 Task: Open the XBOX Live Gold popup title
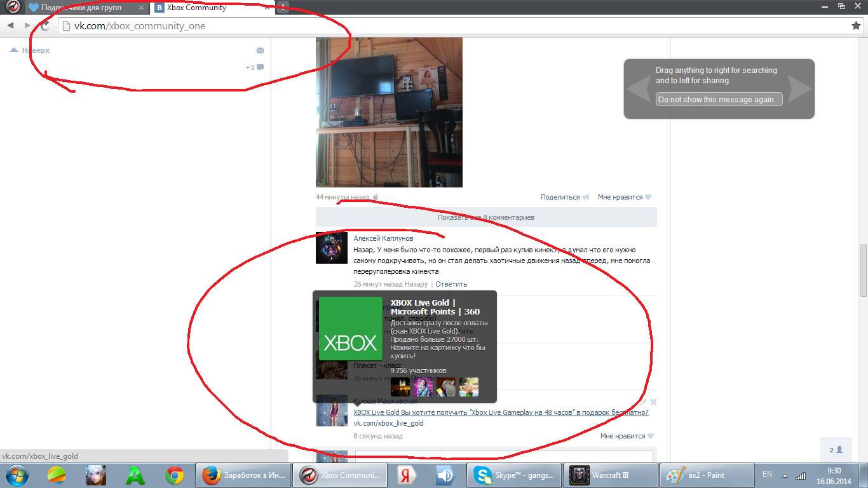pos(435,308)
